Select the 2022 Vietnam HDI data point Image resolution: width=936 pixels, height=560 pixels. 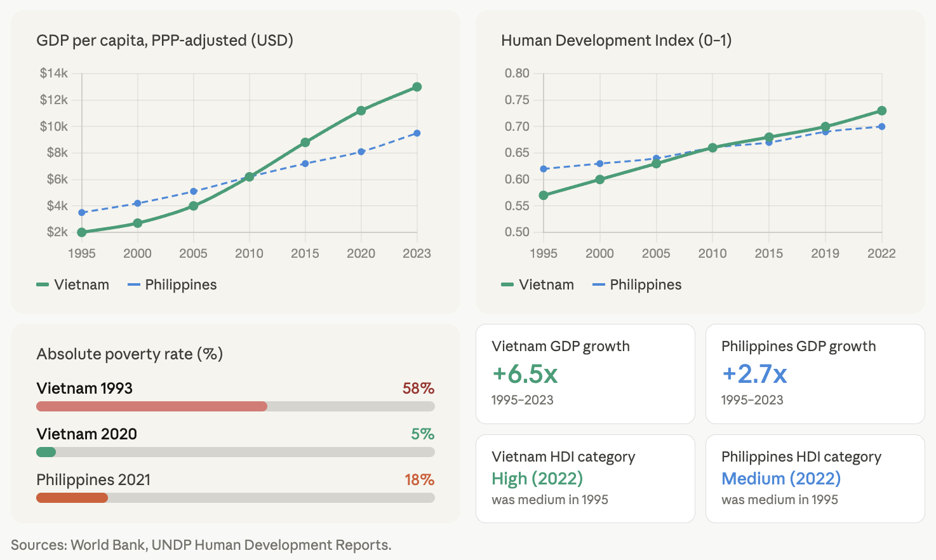881,110
